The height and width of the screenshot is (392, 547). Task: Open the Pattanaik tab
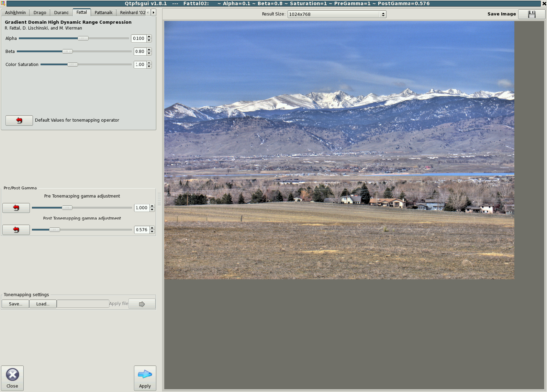[x=103, y=13]
